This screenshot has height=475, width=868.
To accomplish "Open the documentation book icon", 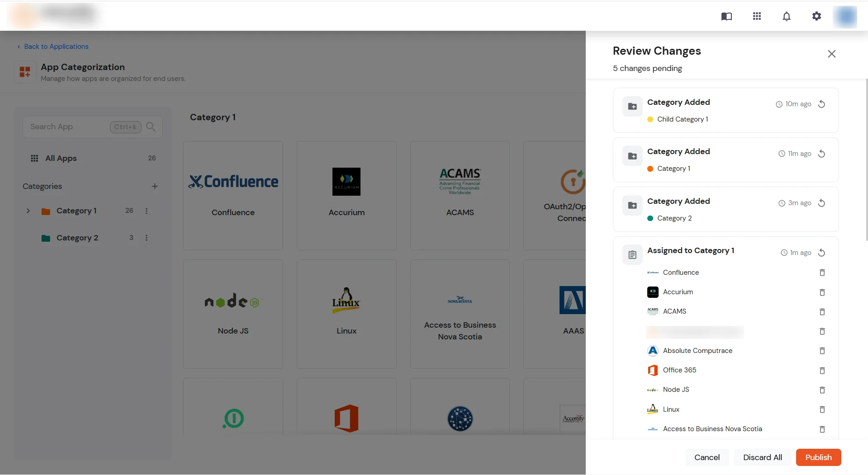I will pos(726,16).
